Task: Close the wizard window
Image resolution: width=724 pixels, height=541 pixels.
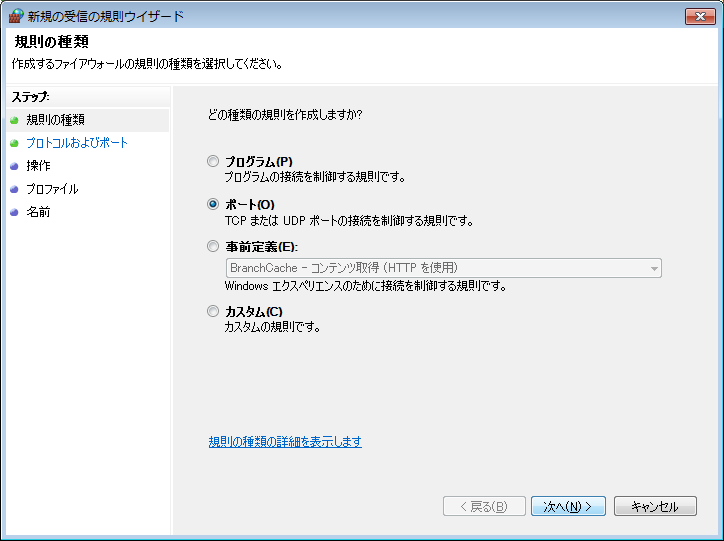Action: point(700,16)
